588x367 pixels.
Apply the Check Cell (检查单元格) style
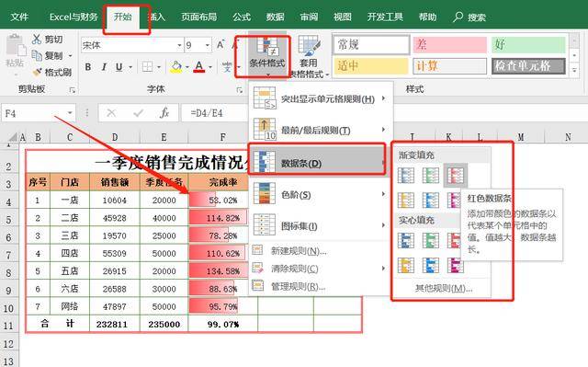[x=528, y=66]
